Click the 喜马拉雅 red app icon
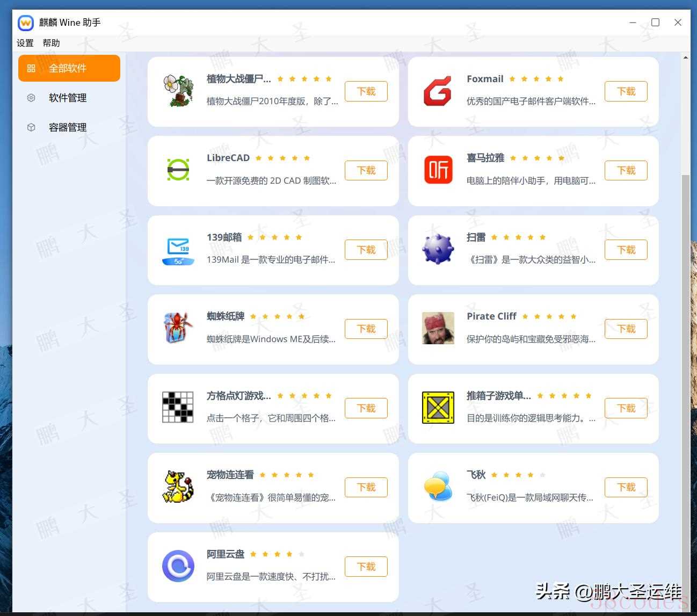The width and height of the screenshot is (697, 616). coord(438,170)
